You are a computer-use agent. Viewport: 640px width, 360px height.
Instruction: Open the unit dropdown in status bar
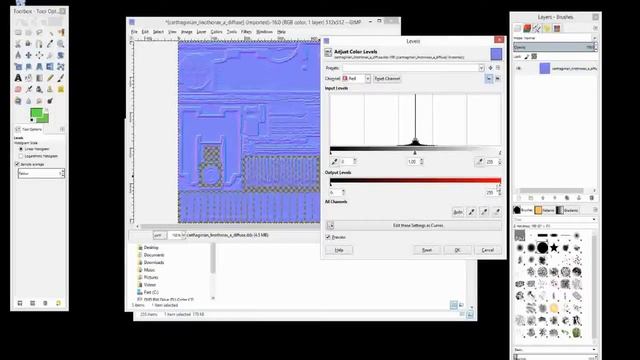click(x=159, y=236)
